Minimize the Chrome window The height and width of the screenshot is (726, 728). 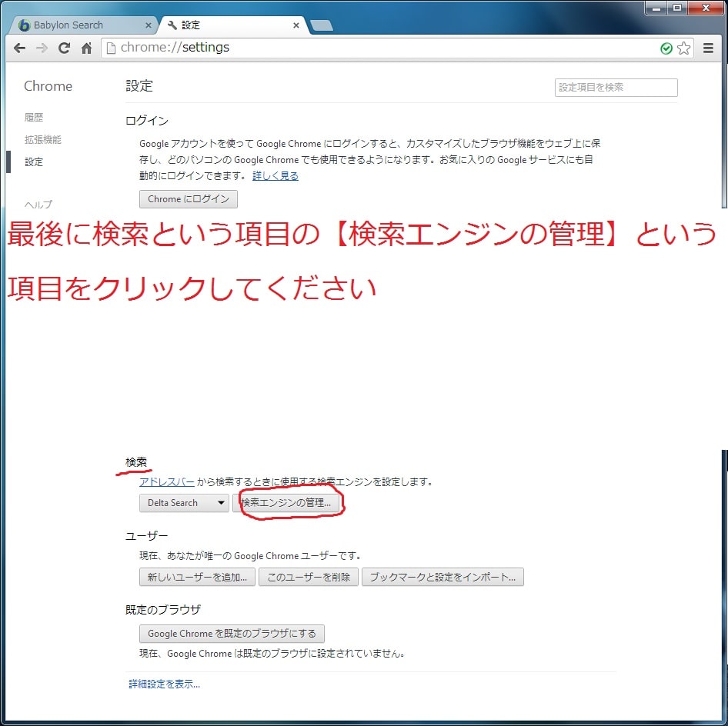pos(656,8)
